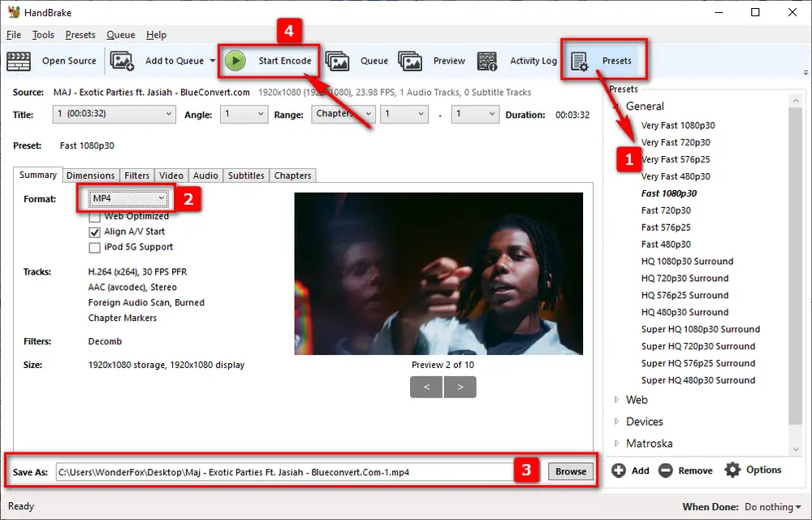Open the Tools menu
The height and width of the screenshot is (520, 812).
click(43, 35)
